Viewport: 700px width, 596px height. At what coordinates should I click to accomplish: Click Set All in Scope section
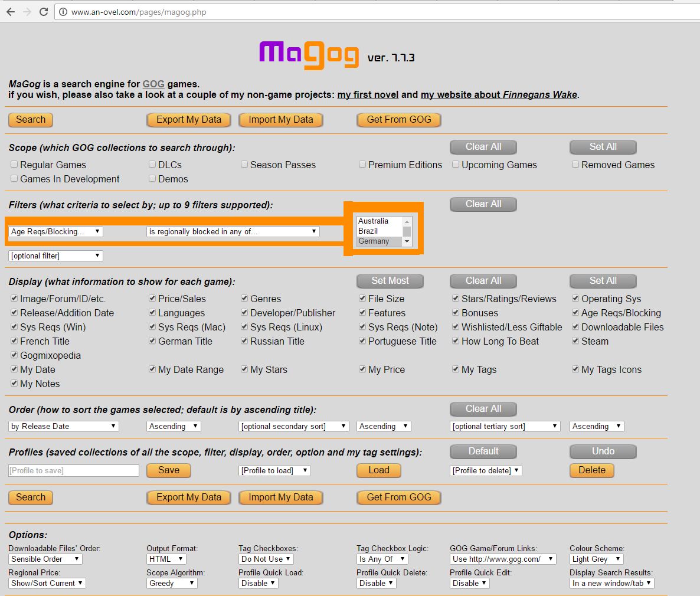click(603, 147)
